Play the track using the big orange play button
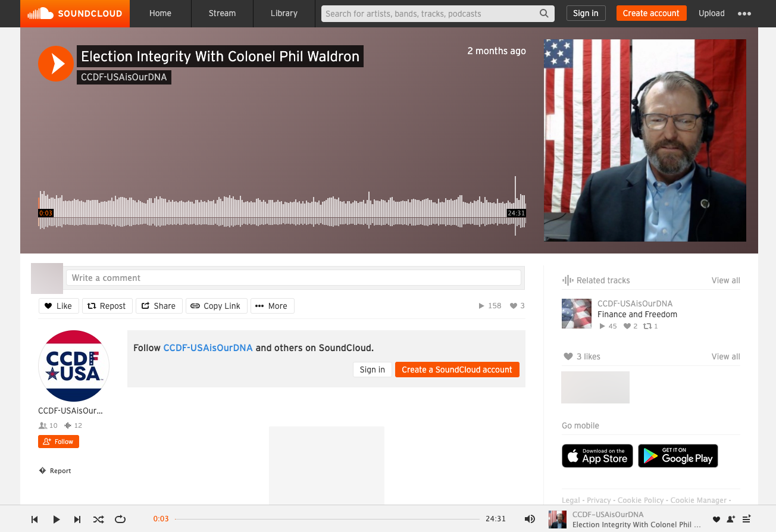 [x=55, y=64]
